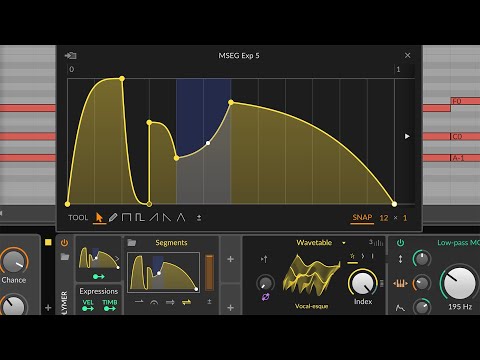Viewport: 480px width, 360px height.
Task: Click the import icon beside MSEG title
Action: tap(70, 55)
